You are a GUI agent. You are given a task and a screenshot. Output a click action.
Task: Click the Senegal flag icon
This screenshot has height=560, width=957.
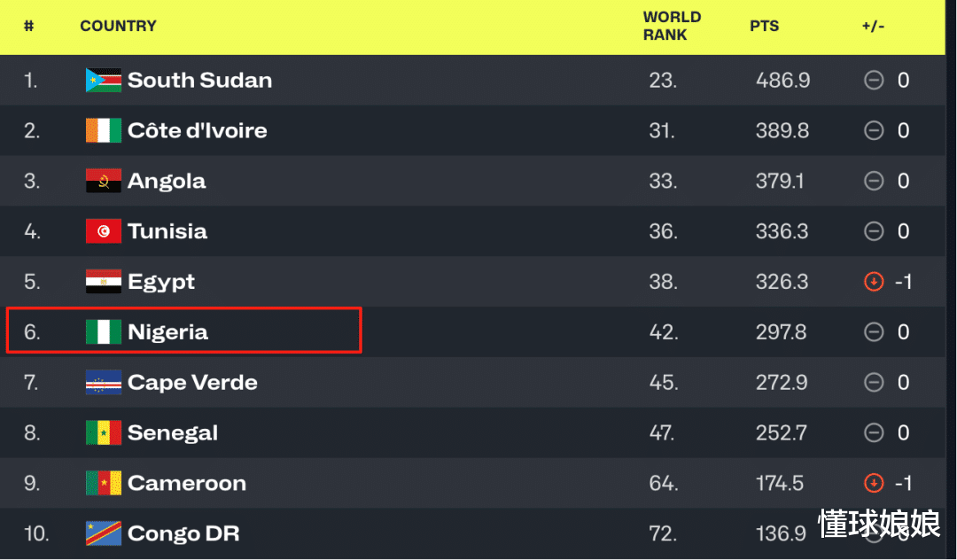tap(103, 432)
